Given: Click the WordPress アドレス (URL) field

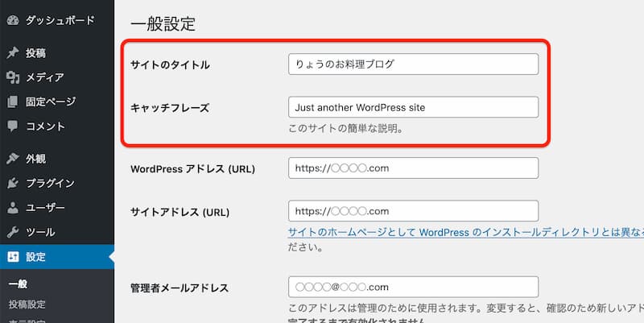Looking at the screenshot, I should [413, 168].
